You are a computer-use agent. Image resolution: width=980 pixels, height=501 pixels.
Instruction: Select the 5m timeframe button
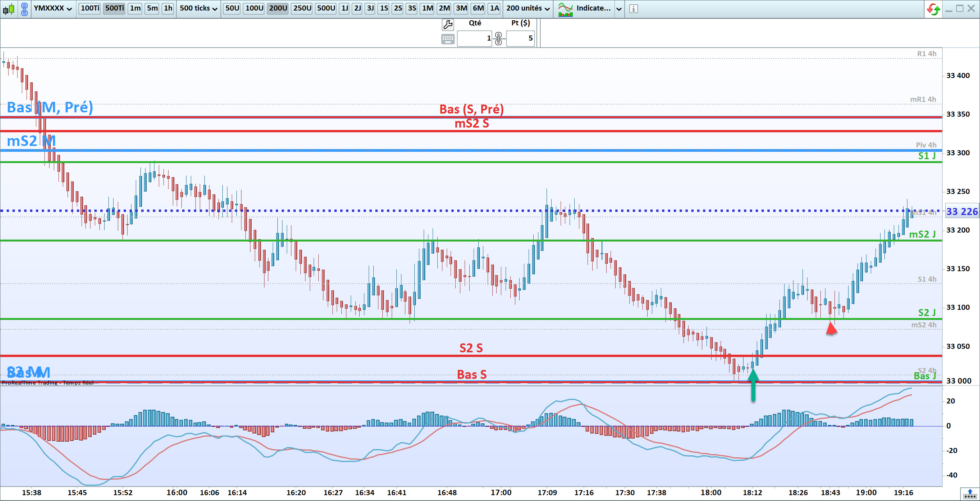152,8
